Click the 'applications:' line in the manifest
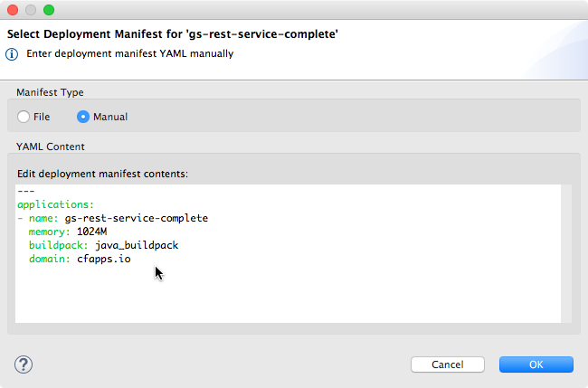The width and height of the screenshot is (588, 388). point(55,204)
